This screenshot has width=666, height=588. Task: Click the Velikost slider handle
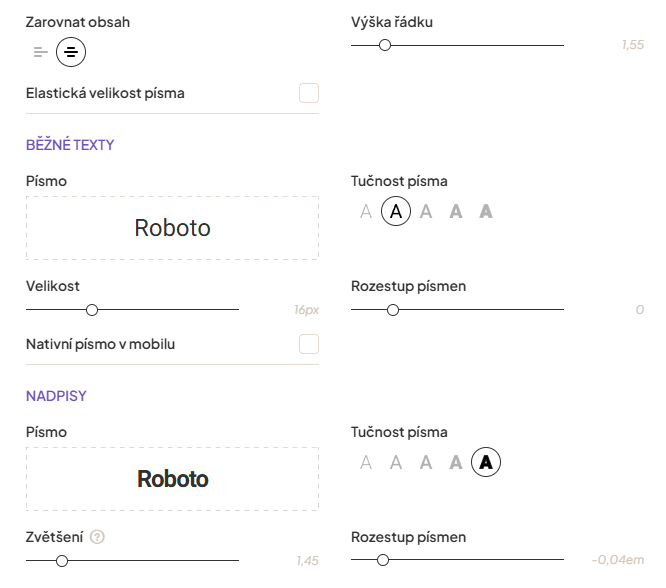click(92, 310)
